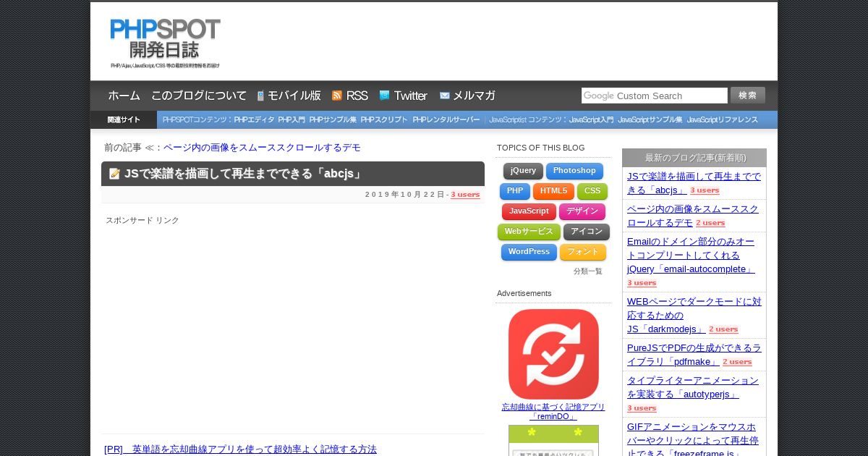Open article title JSで楽譜を描画して再生までできる「abcjs」
This screenshot has width=868, height=456.
pyautogui.click(x=244, y=174)
